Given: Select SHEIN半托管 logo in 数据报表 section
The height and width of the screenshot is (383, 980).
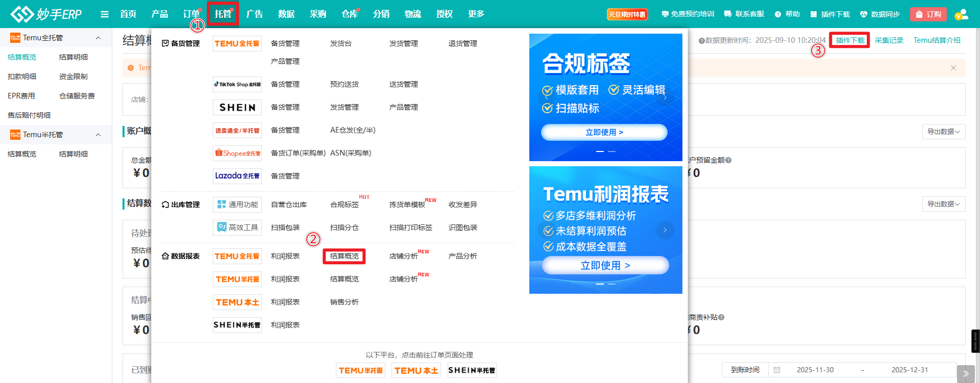Looking at the screenshot, I should point(237,325).
